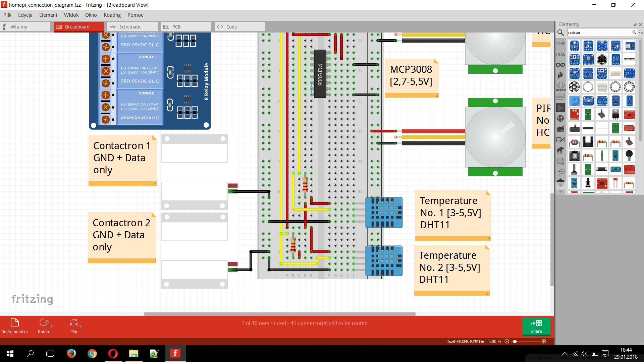This screenshot has width=644, height=362.
Task: Open the Arduino parts bin
Action: pyautogui.click(x=560, y=65)
